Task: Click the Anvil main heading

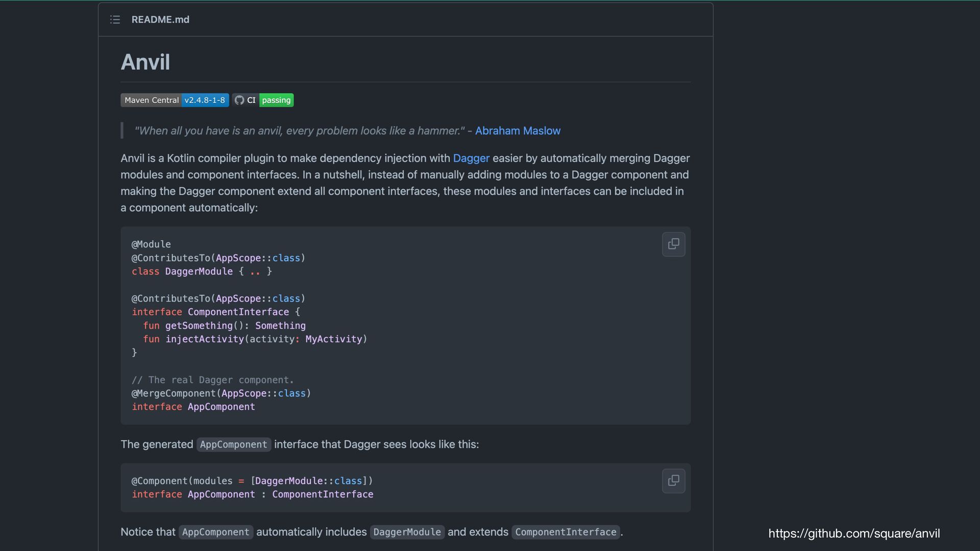Action: [x=145, y=62]
